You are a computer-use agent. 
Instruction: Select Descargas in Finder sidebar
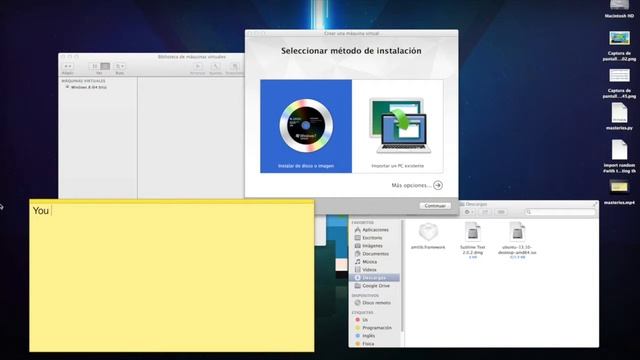(x=374, y=278)
